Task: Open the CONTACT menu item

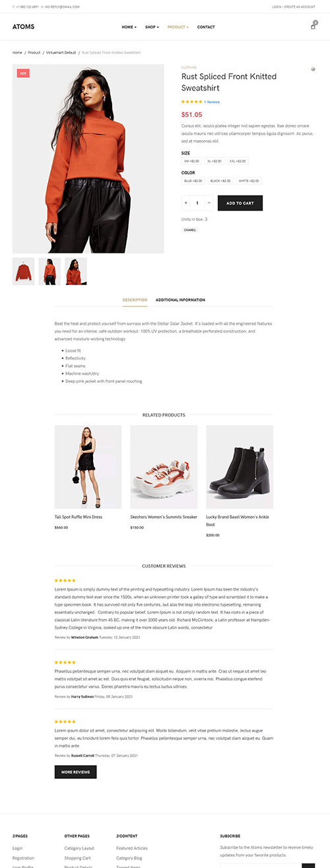Action: click(x=206, y=27)
